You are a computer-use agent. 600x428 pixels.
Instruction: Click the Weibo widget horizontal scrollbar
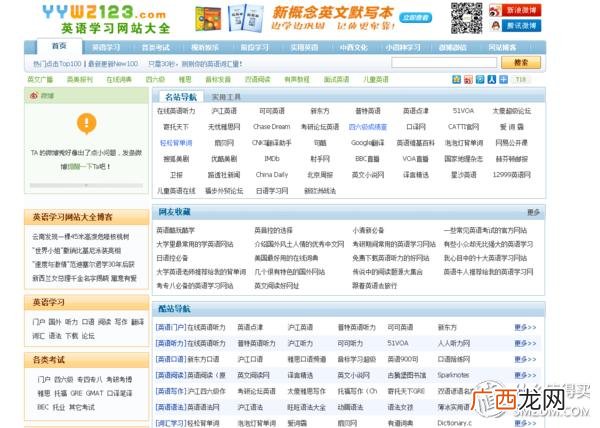click(86, 186)
